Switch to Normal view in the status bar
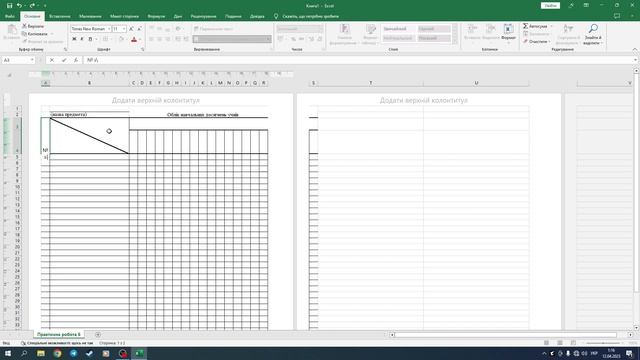640x360 pixels. [x=547, y=343]
